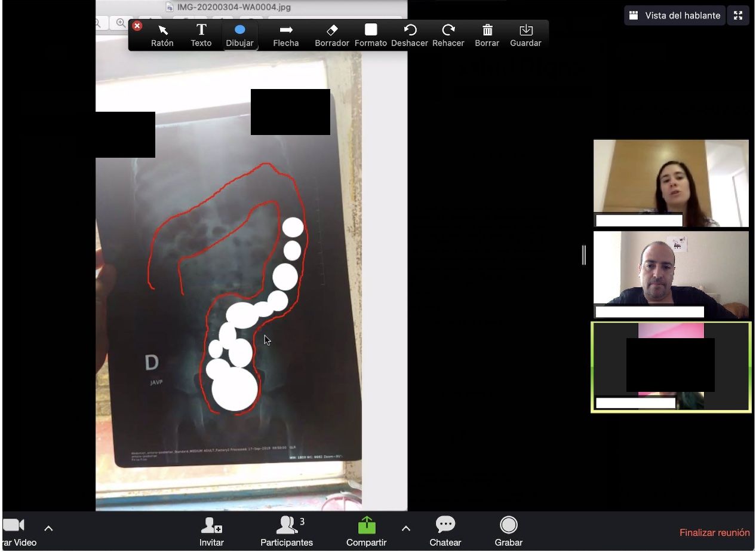
Task: Open the Participantes panel
Action: 287,532
